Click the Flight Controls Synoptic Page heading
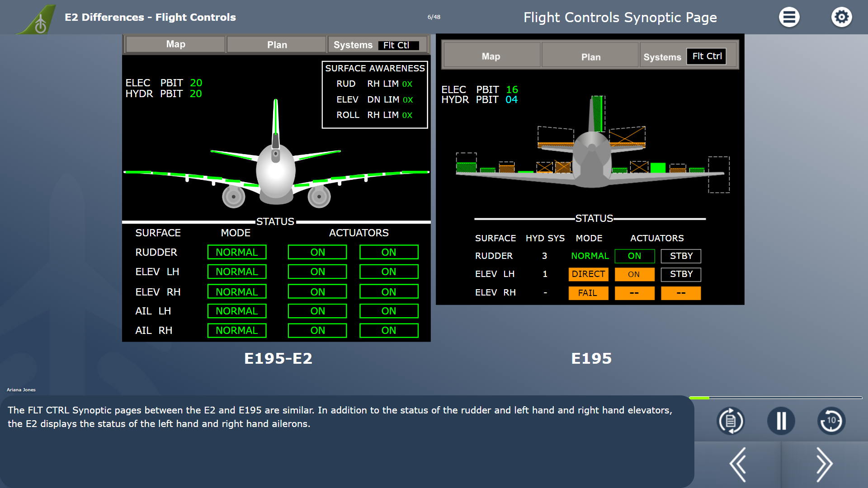868x488 pixels. (620, 17)
